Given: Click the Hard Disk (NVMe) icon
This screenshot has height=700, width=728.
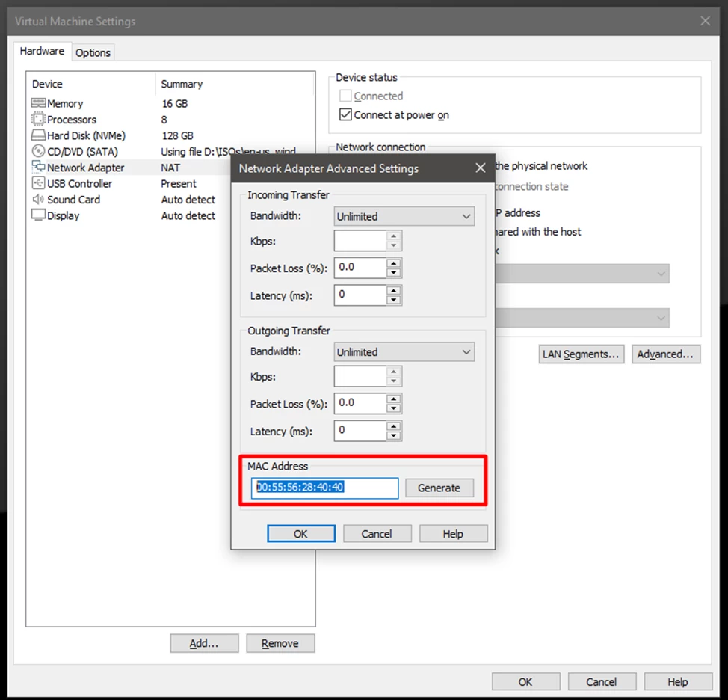Looking at the screenshot, I should pos(38,135).
